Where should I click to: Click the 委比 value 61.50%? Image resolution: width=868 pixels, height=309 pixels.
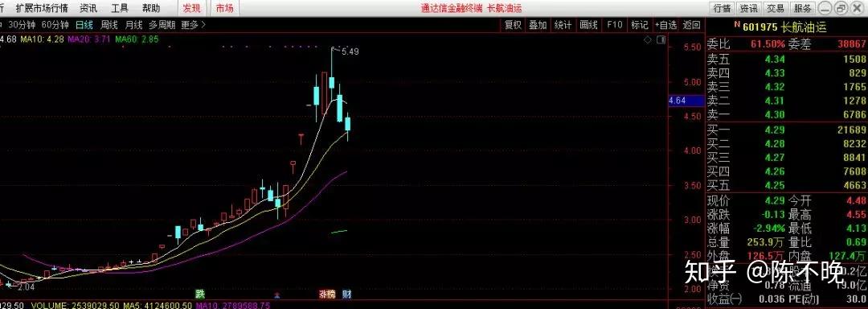[768, 44]
